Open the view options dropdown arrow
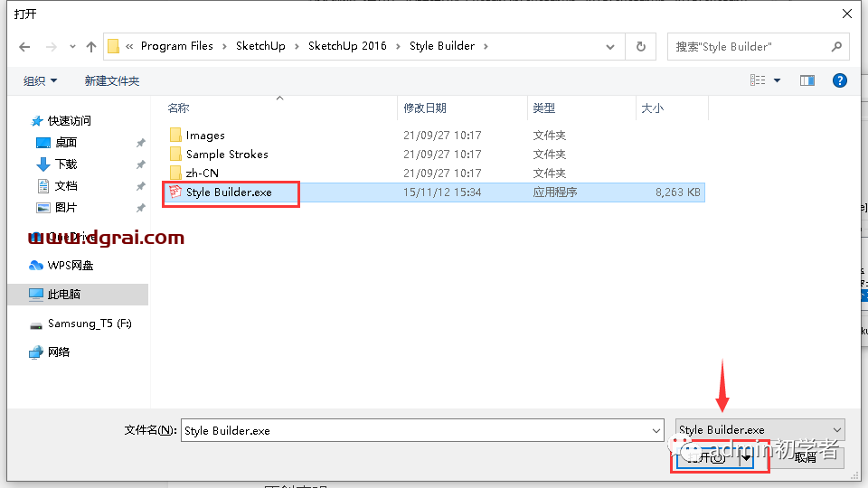Image resolution: width=868 pixels, height=488 pixels. tap(778, 80)
